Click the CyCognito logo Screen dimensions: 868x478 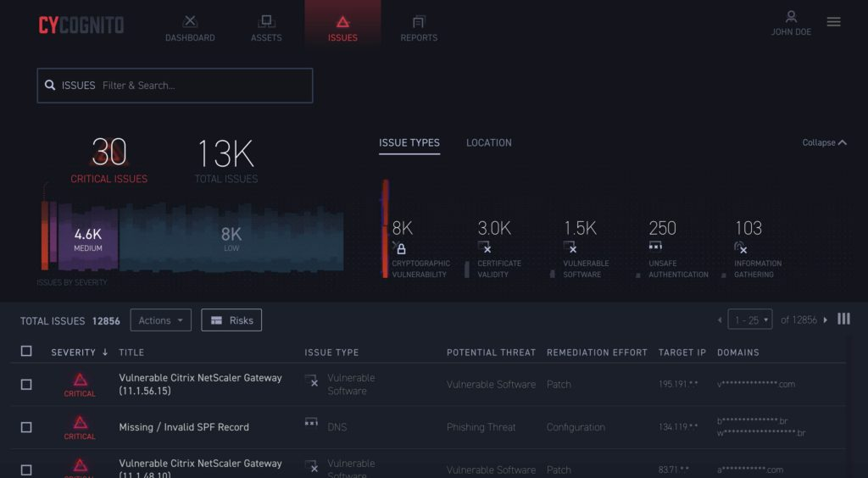[81, 25]
